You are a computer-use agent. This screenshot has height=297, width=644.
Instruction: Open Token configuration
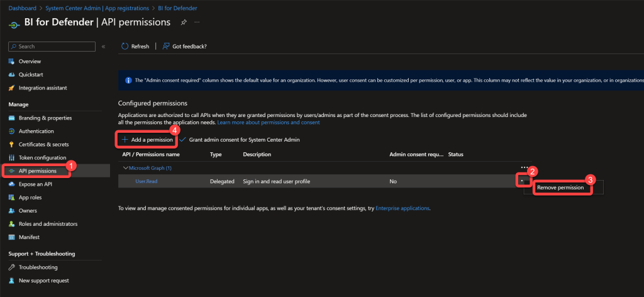pos(42,157)
